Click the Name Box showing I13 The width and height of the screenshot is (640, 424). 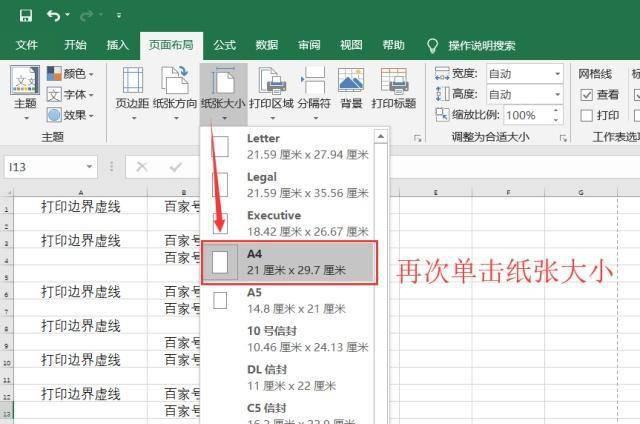click(44, 167)
